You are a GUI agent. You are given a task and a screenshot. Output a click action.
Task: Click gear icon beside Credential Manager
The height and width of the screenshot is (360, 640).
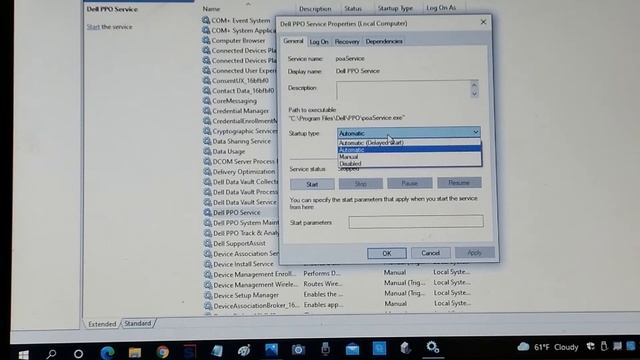[x=207, y=111]
